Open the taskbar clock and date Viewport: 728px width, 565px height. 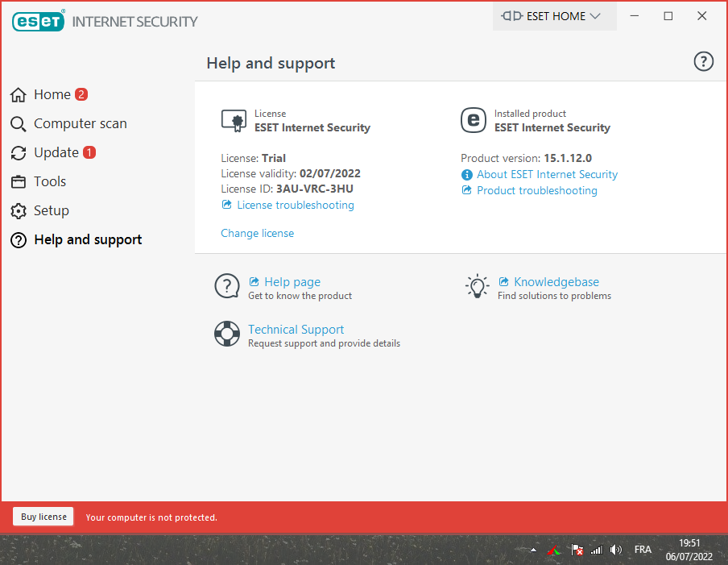click(689, 550)
